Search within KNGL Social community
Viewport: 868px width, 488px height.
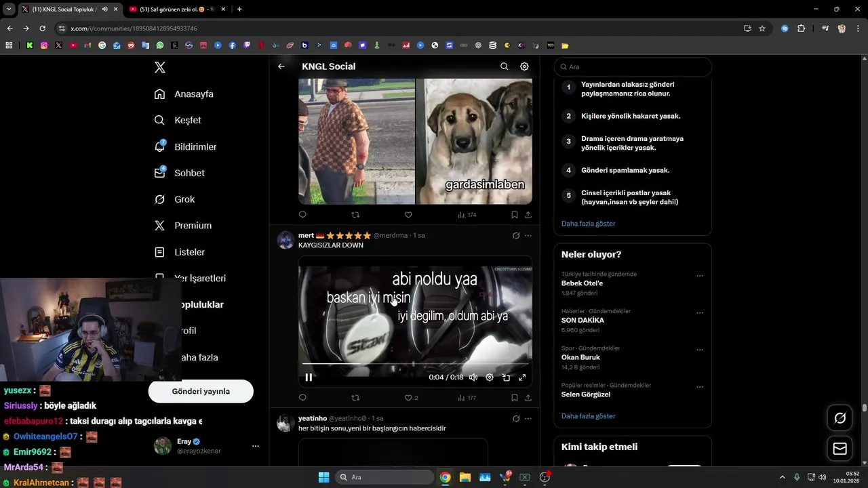click(504, 66)
